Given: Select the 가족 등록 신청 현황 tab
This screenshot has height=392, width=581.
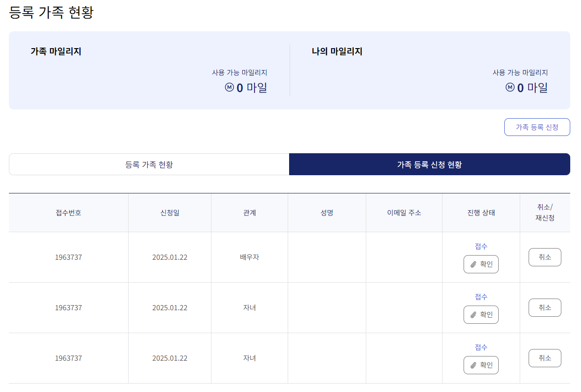Looking at the screenshot, I should pos(429,164).
